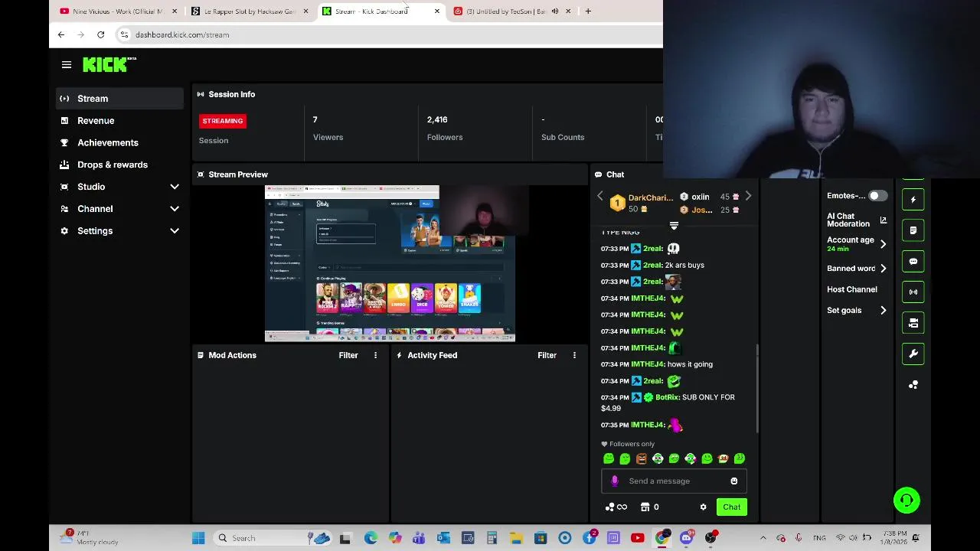980x551 pixels.
Task: Click the green Chat send button
Action: point(732,507)
